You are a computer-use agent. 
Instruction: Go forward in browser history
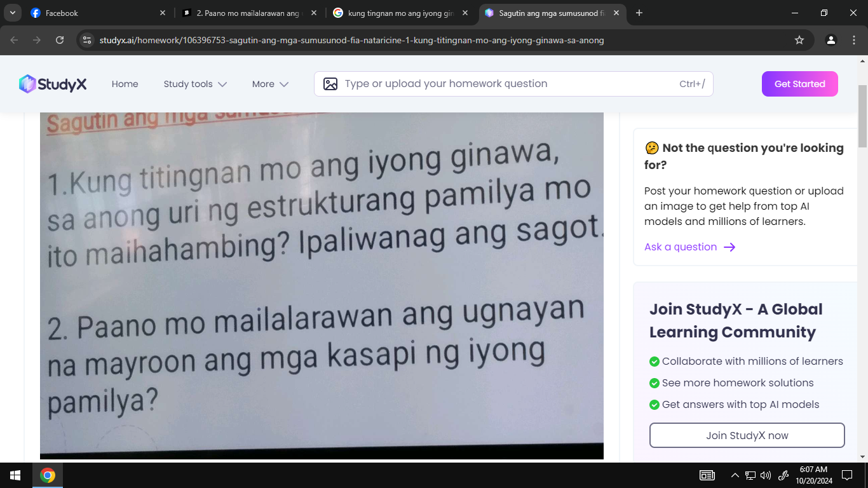click(37, 40)
